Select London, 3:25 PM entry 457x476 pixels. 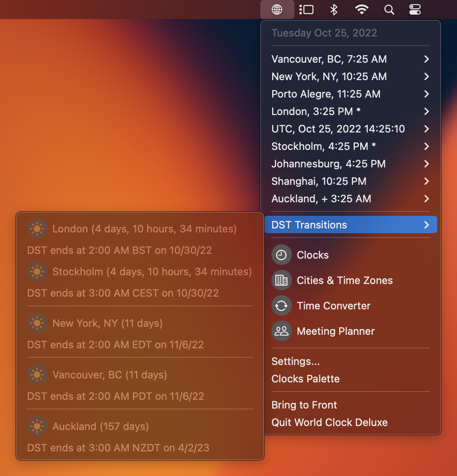tap(351, 111)
